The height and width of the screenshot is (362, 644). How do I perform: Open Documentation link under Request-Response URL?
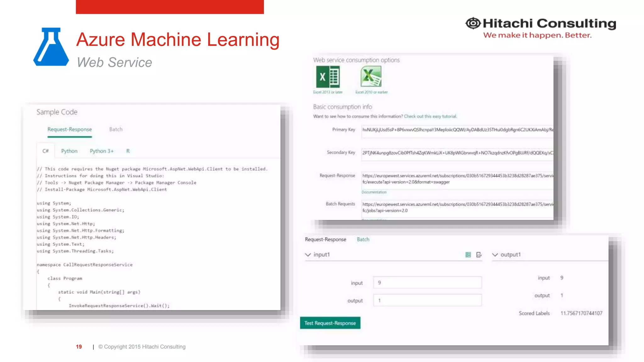click(x=374, y=192)
